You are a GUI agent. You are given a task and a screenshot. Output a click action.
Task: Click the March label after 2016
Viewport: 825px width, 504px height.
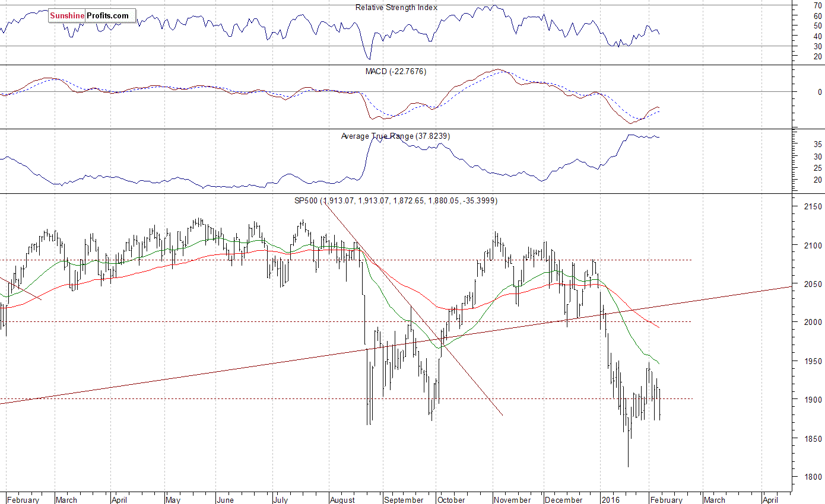coord(714,500)
